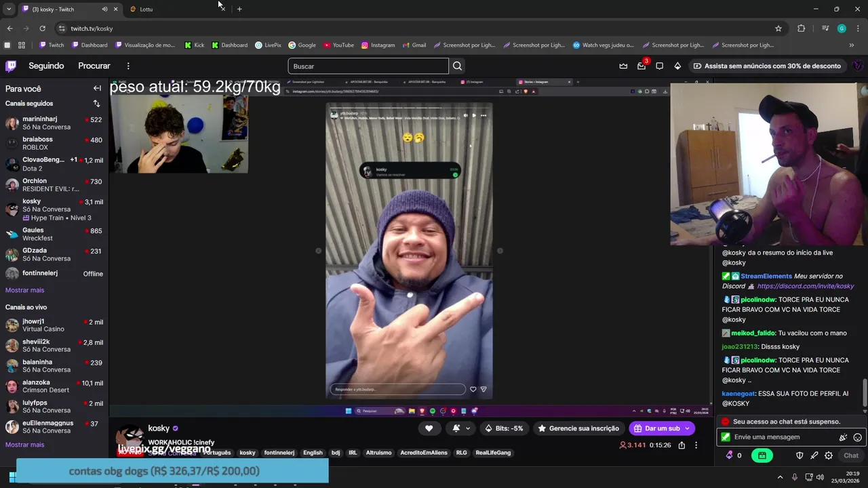Open the more options dots beside Procurar

click(128, 66)
